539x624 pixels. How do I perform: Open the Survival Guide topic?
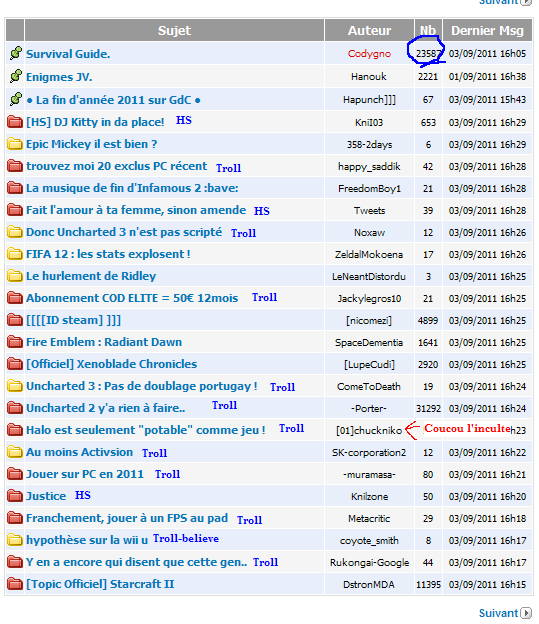pos(68,54)
